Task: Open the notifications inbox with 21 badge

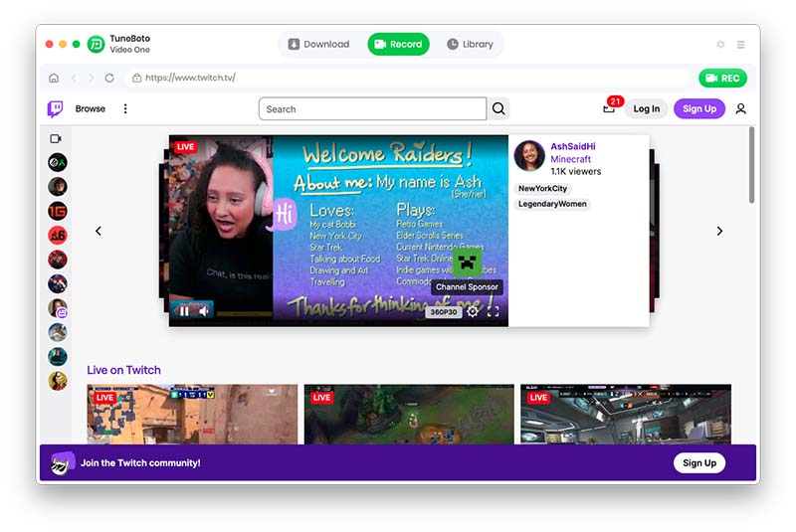Action: [x=609, y=108]
